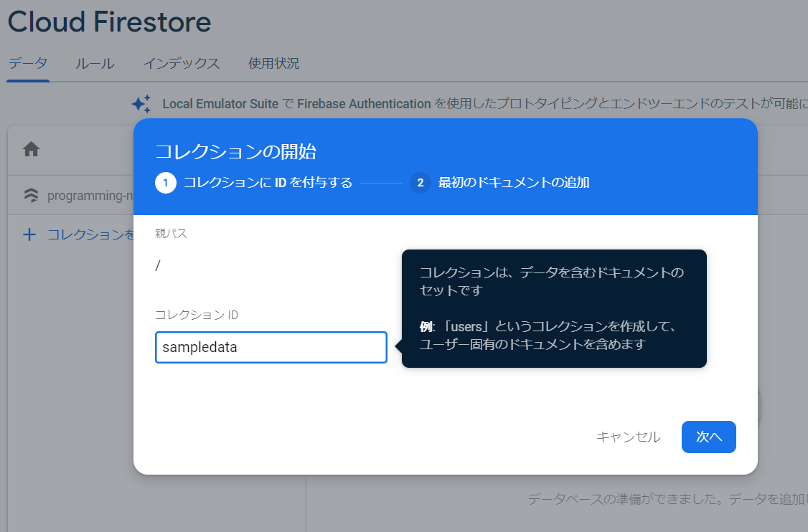This screenshot has width=808, height=532.
Task: Click the 親パス label
Action: [x=171, y=234]
